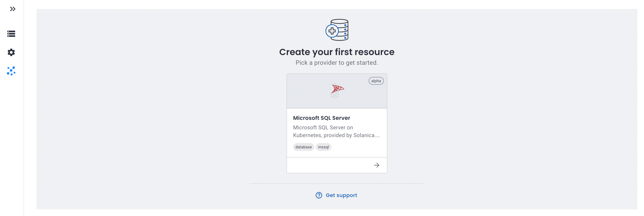Click the alpha badge on provider card
644x216 pixels.
376,81
